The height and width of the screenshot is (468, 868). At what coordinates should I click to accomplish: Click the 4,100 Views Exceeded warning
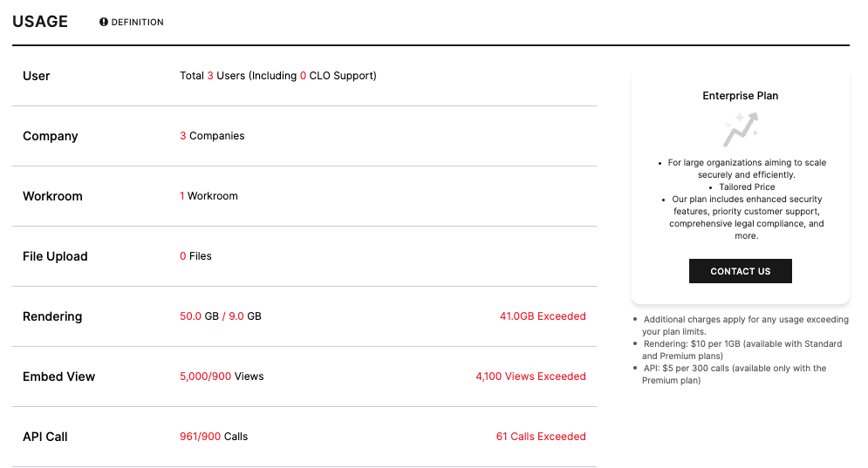click(530, 376)
